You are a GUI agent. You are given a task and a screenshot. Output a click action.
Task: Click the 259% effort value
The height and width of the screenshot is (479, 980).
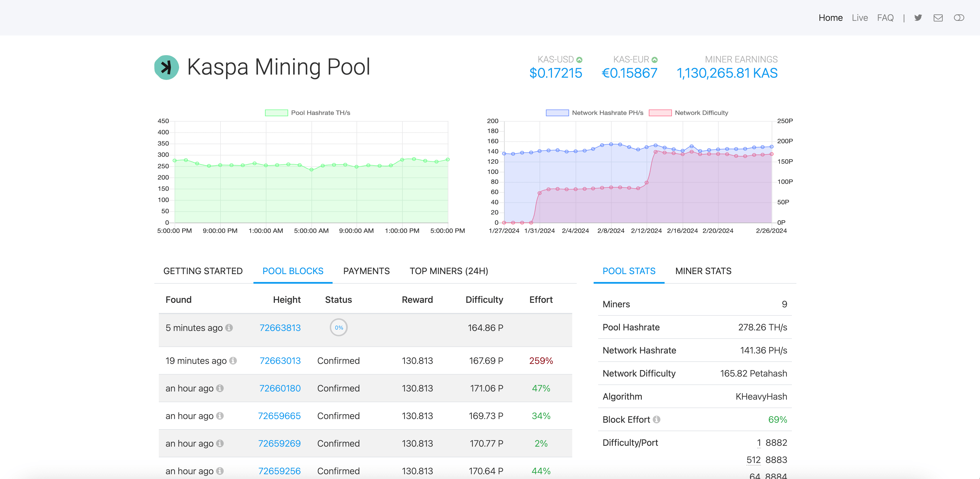pyautogui.click(x=541, y=361)
